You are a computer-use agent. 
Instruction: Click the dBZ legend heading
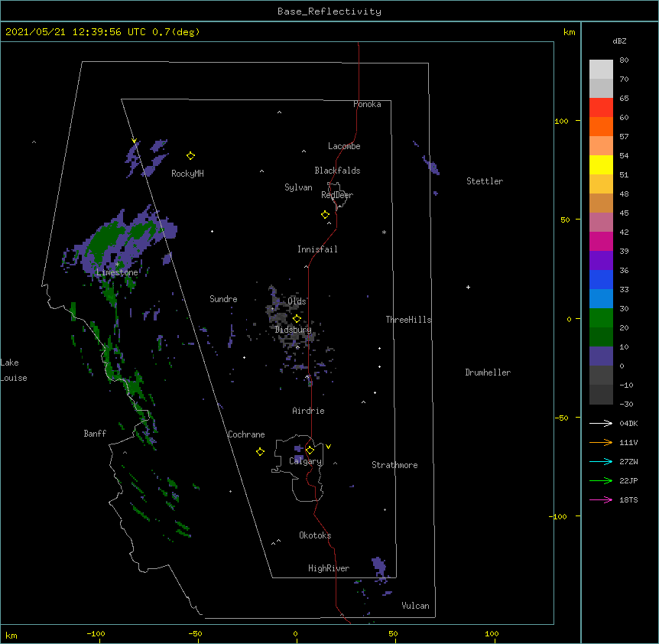click(619, 41)
